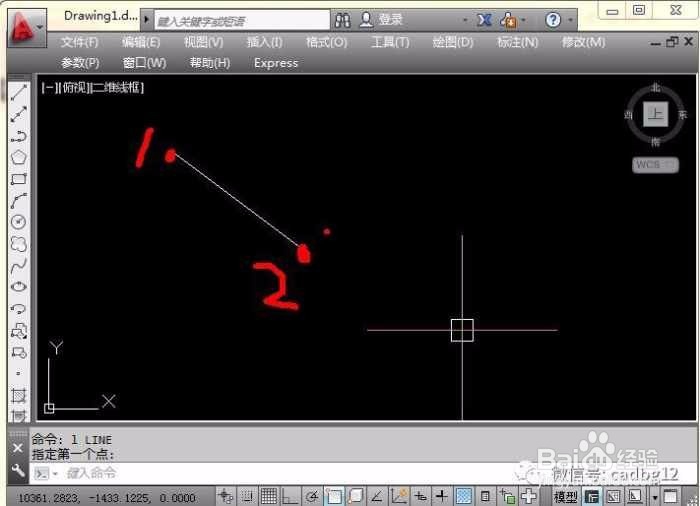
Task: Toggle Object Snap Tracking in status bar
Action: [x=377, y=496]
